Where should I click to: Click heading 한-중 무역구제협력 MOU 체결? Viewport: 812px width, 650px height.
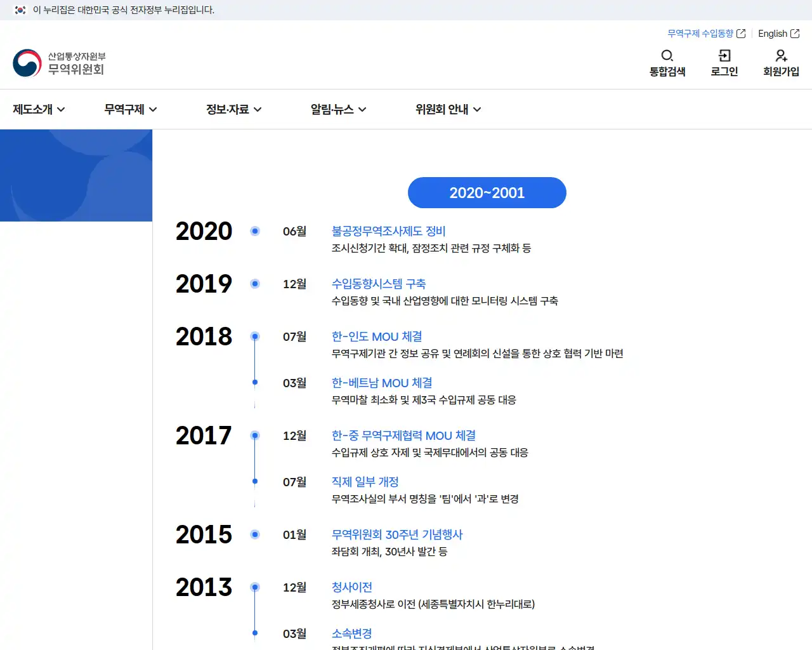[x=404, y=435]
